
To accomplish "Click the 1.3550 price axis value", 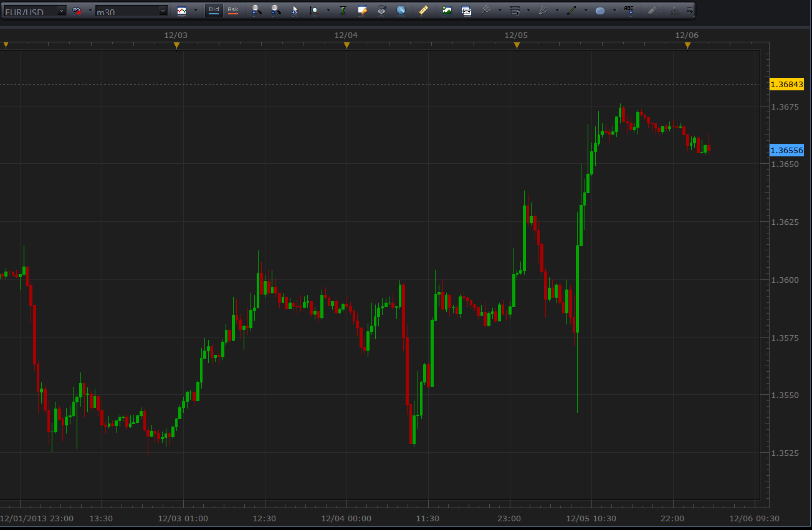I will [785, 395].
